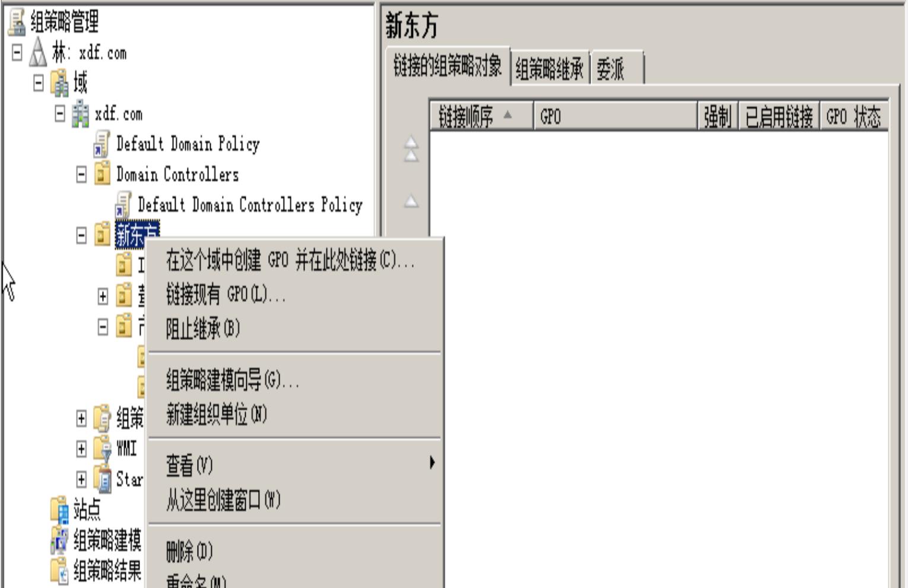Click the 组策略结果 results icon
908x588 pixels.
point(60,570)
